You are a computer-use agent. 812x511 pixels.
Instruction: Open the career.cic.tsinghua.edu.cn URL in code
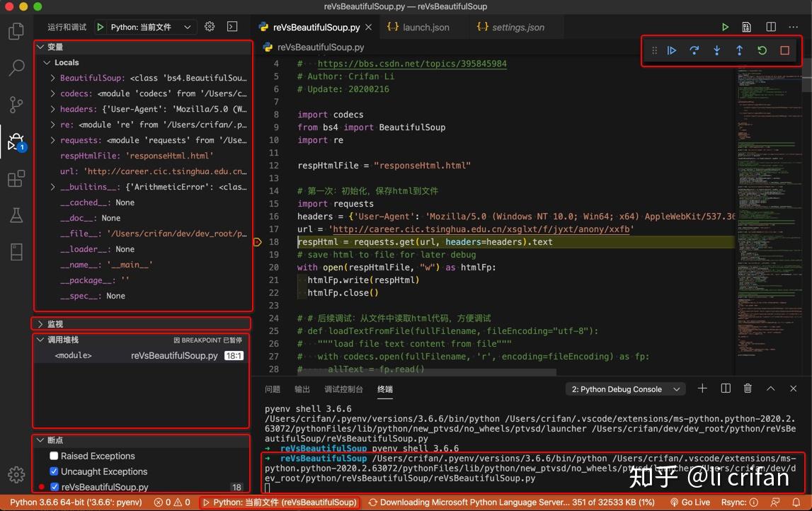[x=481, y=229]
